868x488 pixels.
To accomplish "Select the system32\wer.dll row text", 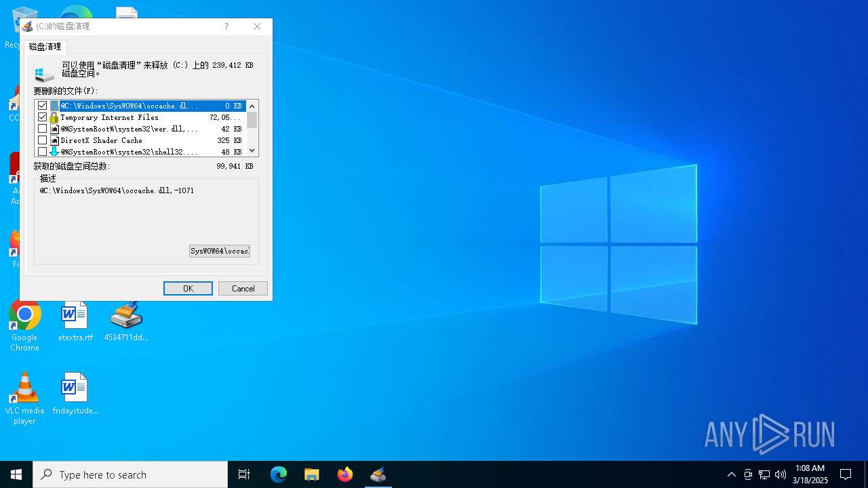I will point(129,129).
